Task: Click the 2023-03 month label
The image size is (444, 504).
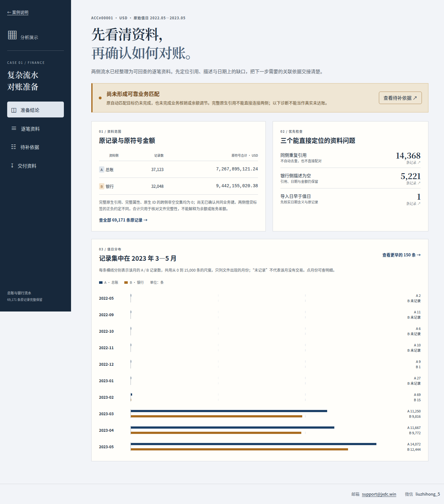Action: tap(106, 414)
